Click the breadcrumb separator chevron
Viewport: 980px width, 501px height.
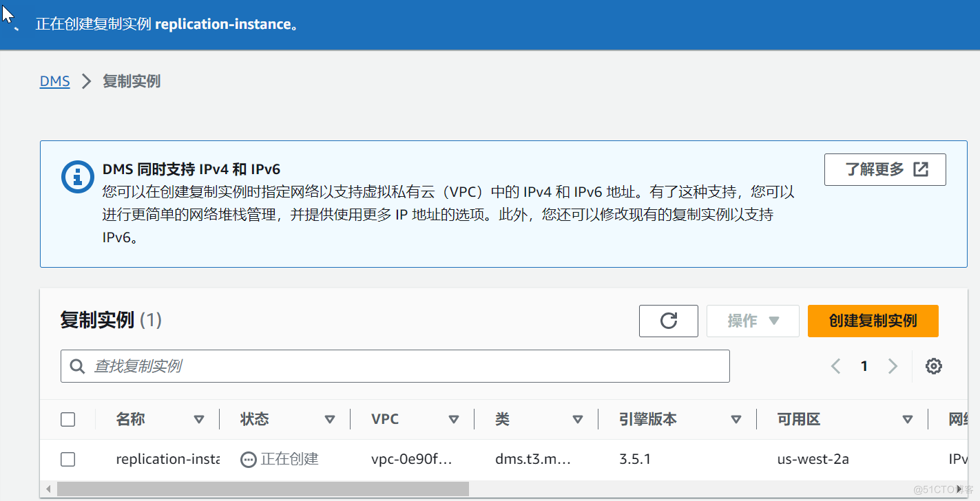point(86,81)
